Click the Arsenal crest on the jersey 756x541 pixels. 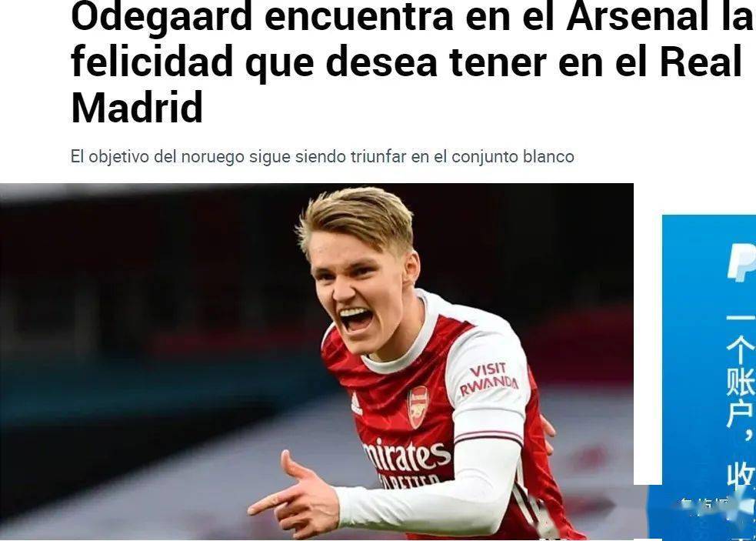pos(418,407)
